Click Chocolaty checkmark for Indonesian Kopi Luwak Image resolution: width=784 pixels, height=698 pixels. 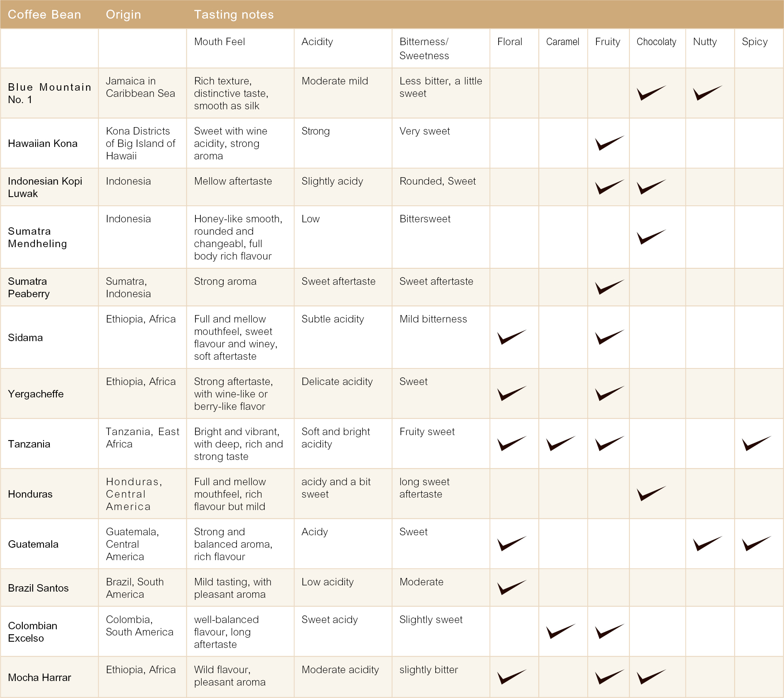tap(651, 187)
